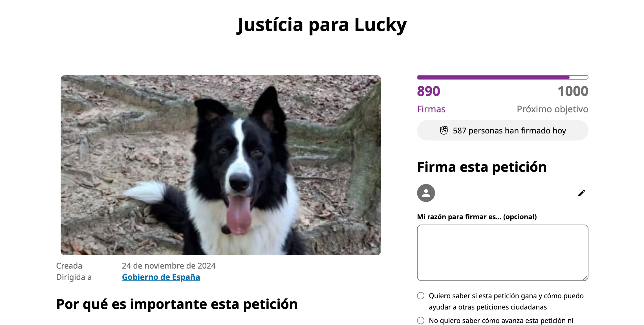Select 'No quiero saber cómo avanza' radio option

tap(421, 320)
